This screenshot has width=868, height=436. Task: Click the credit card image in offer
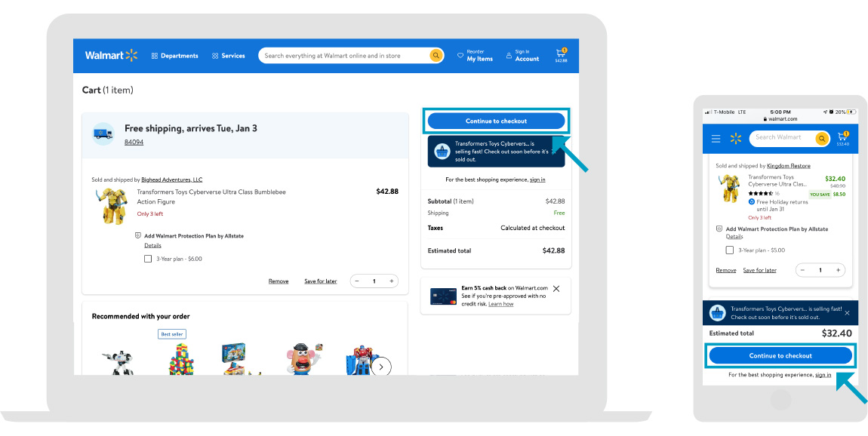[x=443, y=296]
